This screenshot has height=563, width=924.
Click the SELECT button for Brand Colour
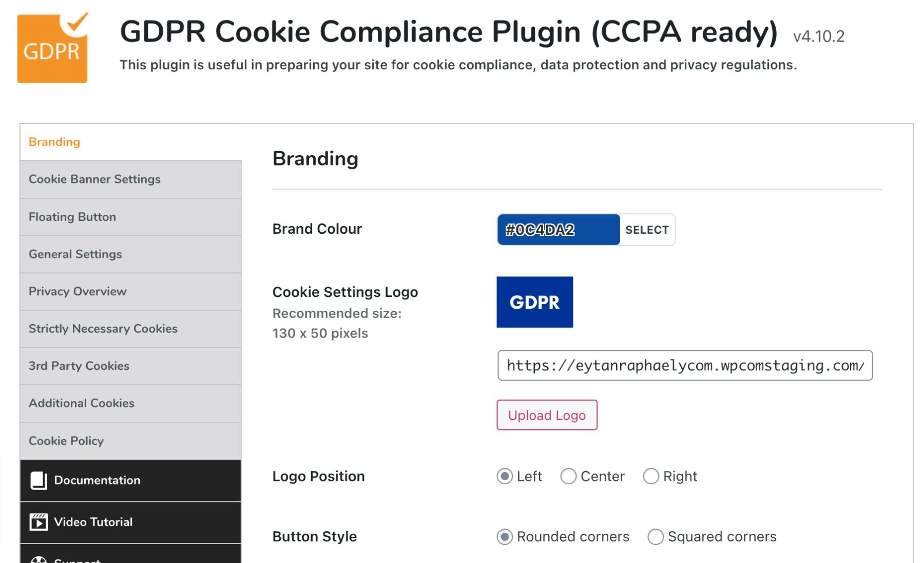click(x=647, y=230)
